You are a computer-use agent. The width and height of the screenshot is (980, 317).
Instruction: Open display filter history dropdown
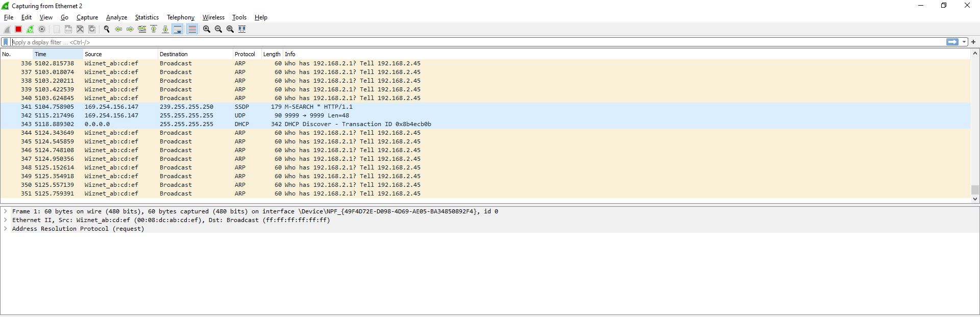coord(964,42)
